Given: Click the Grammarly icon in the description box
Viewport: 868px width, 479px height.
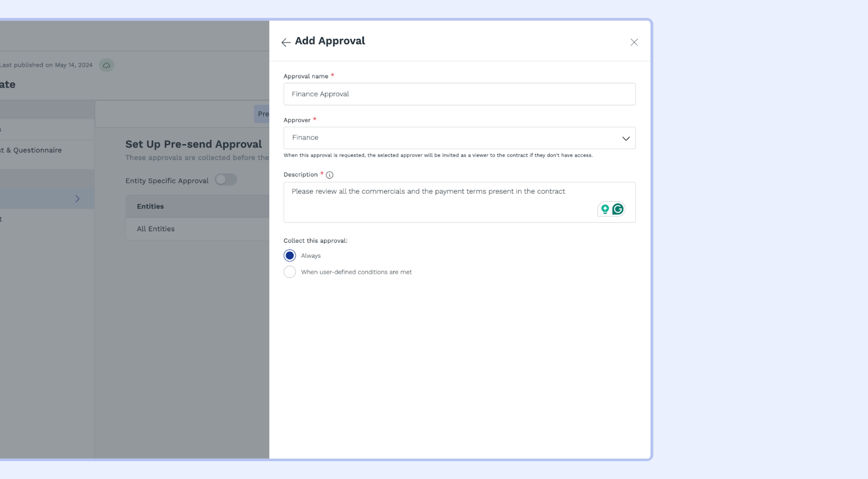Looking at the screenshot, I should pos(618,209).
